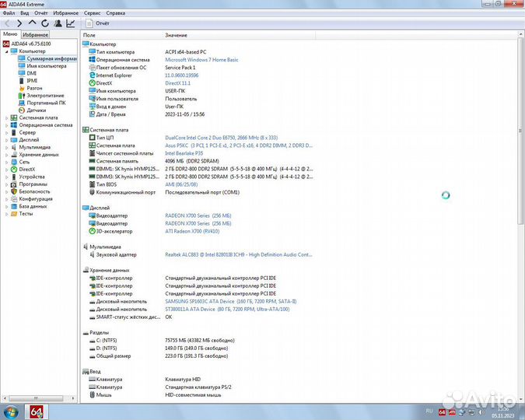Image resolution: width=525 pixels, height=420 pixels.
Task: Click the Устройства icon in the tree
Action: 14,177
